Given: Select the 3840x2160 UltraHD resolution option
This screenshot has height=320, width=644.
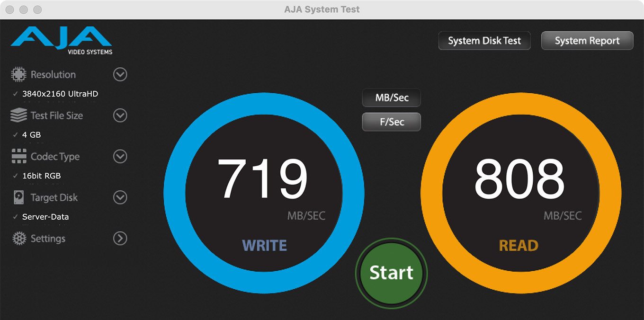Looking at the screenshot, I should (x=60, y=94).
